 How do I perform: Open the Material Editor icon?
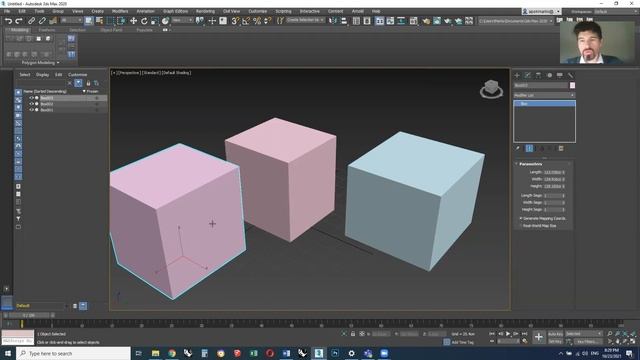pyautogui.click(x=413, y=21)
